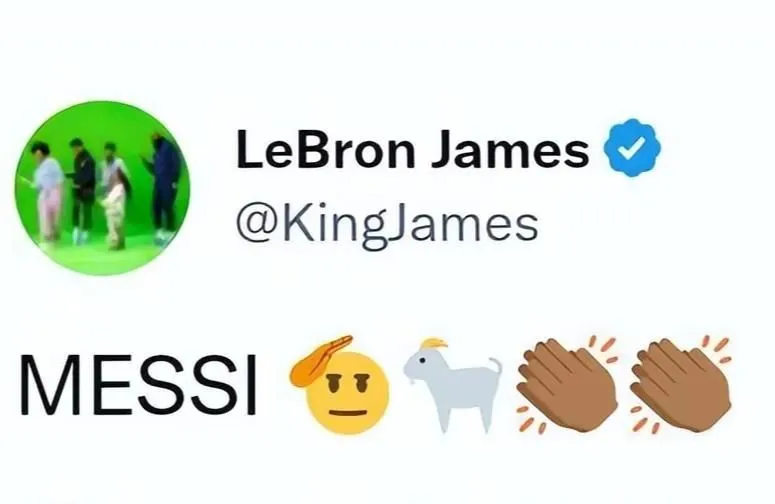
Task: Click the saluting face emoji
Action: point(341,385)
